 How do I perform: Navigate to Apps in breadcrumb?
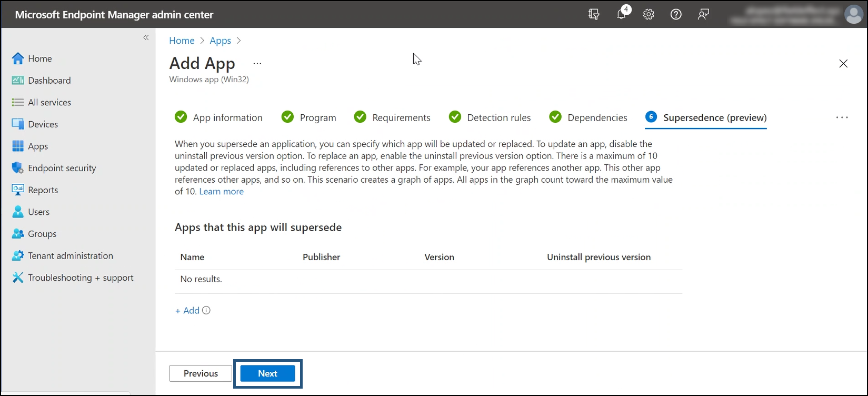[220, 41]
